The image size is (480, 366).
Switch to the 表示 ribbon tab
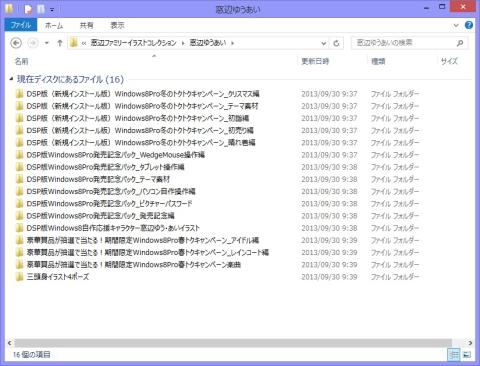point(117,25)
